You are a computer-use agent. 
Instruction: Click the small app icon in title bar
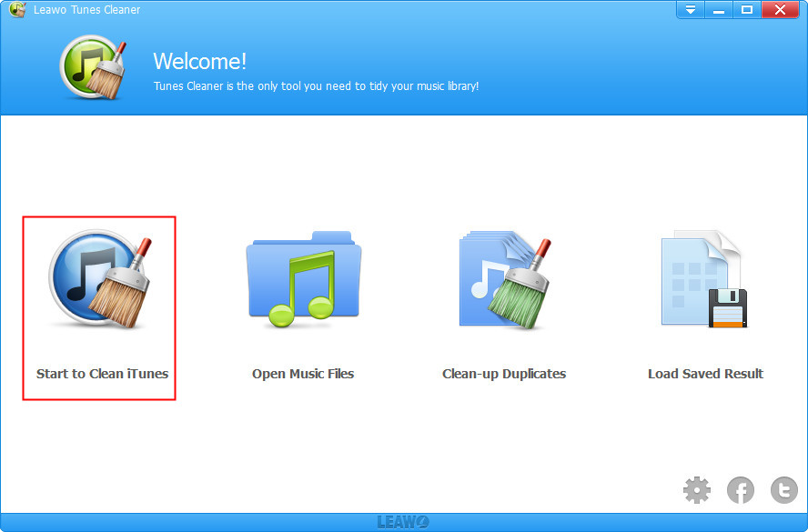point(16,10)
